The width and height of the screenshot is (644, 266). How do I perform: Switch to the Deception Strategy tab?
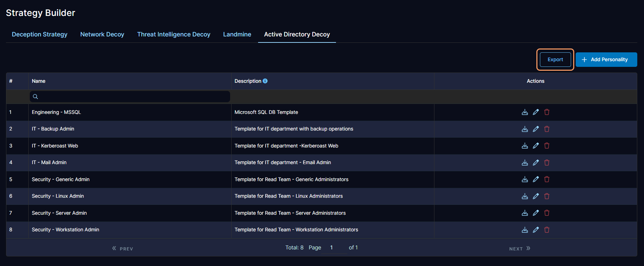[40, 34]
